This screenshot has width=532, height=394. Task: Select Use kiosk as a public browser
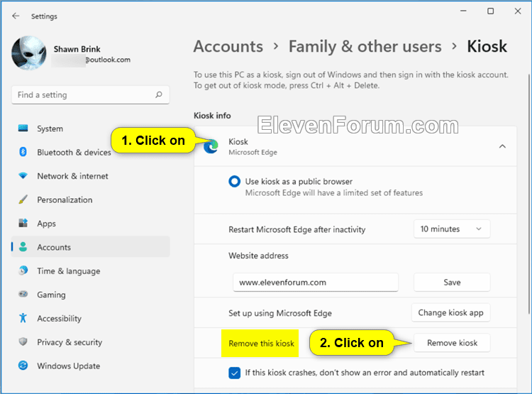point(235,181)
